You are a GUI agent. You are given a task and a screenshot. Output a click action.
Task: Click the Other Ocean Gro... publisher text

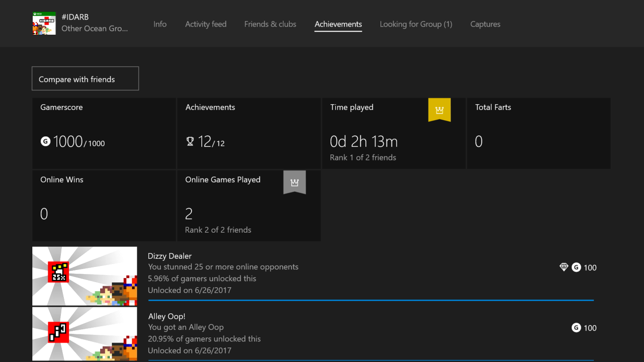95,29
